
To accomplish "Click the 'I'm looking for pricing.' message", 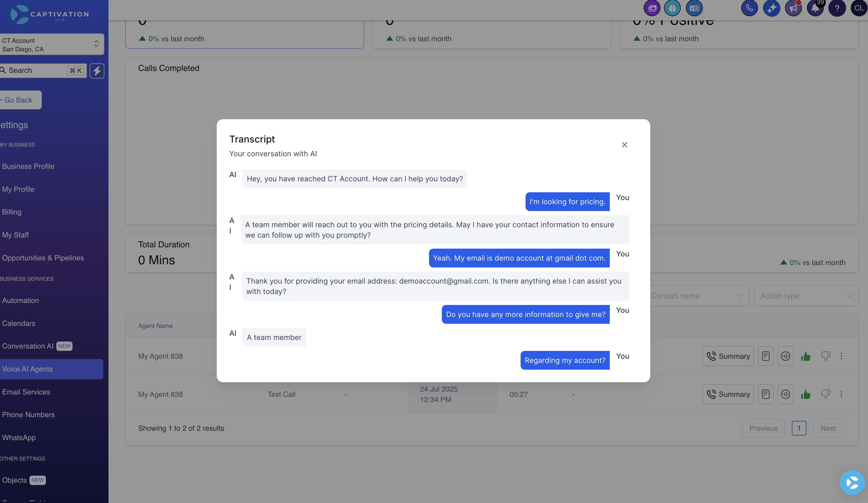I will tap(567, 202).
